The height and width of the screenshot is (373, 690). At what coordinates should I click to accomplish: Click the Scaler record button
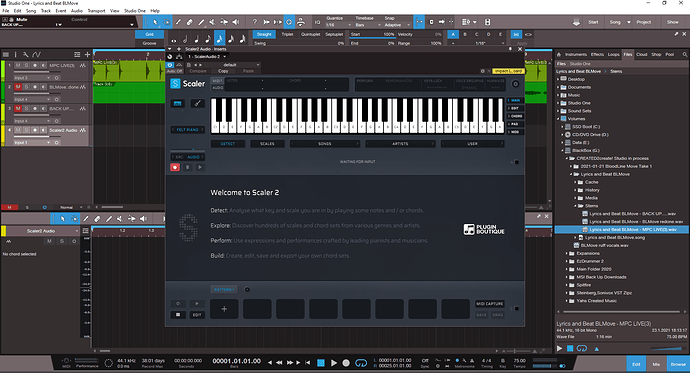[x=175, y=167]
